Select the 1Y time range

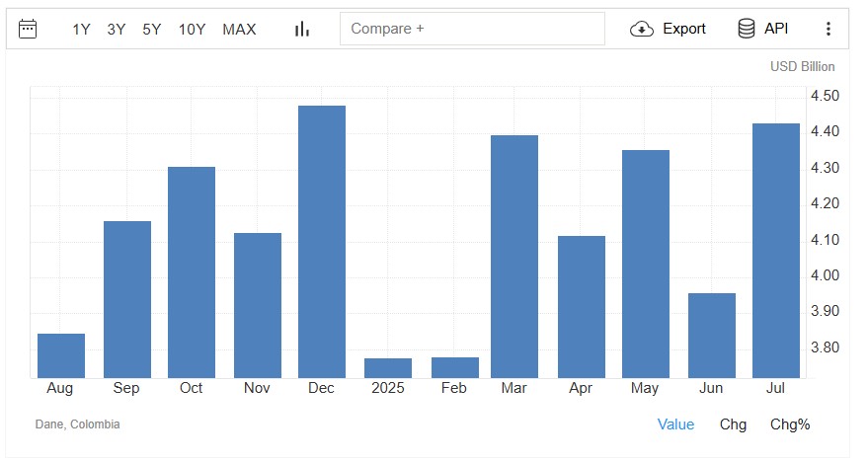click(x=81, y=30)
